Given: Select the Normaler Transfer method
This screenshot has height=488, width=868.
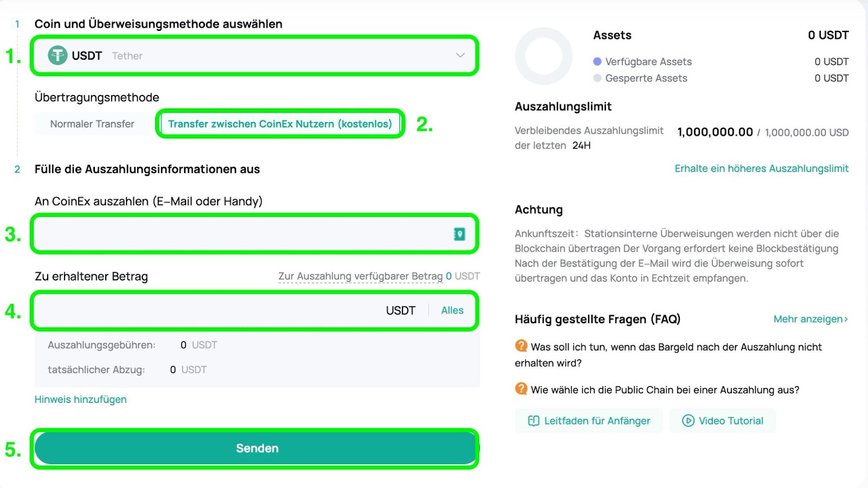Looking at the screenshot, I should pyautogui.click(x=92, y=124).
